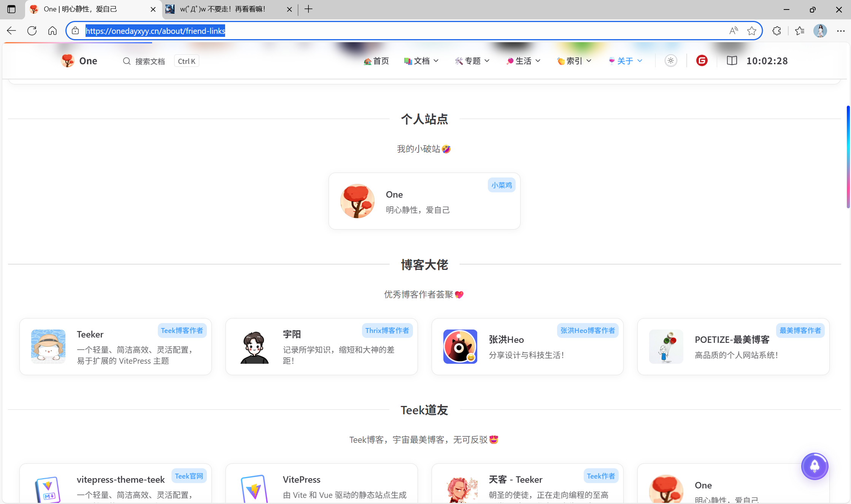This screenshot has height=504, width=851.
Task: Click the Read aloud icon in address bar
Action: coord(734,31)
